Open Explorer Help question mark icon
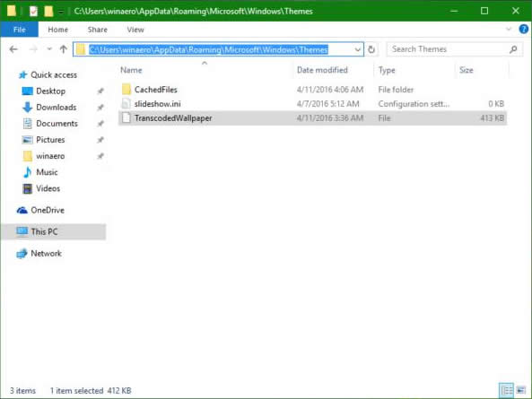 pyautogui.click(x=524, y=30)
